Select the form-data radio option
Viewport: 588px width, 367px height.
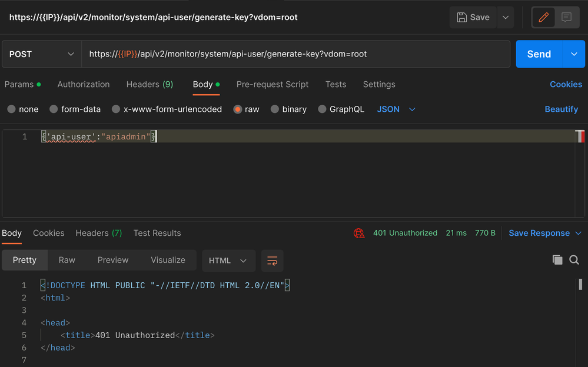[54, 109]
